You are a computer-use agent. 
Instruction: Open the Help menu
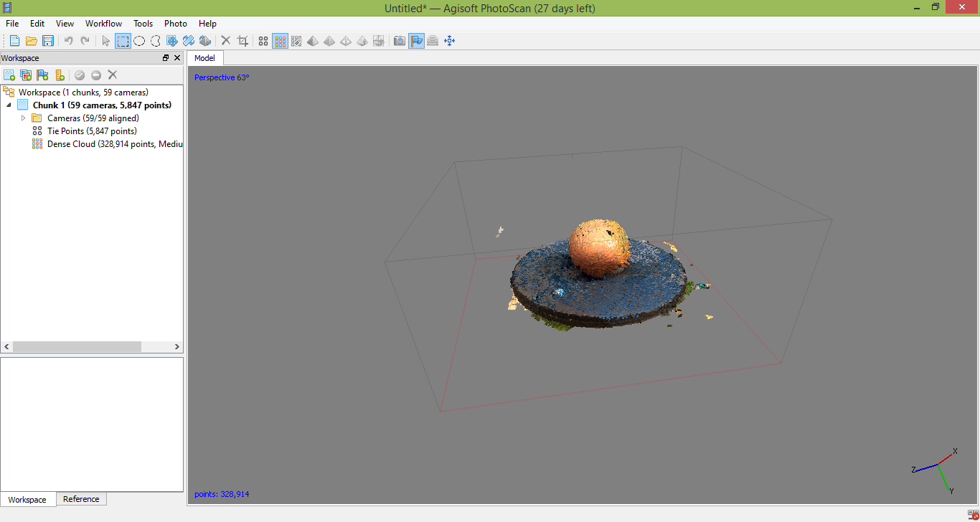(207, 24)
